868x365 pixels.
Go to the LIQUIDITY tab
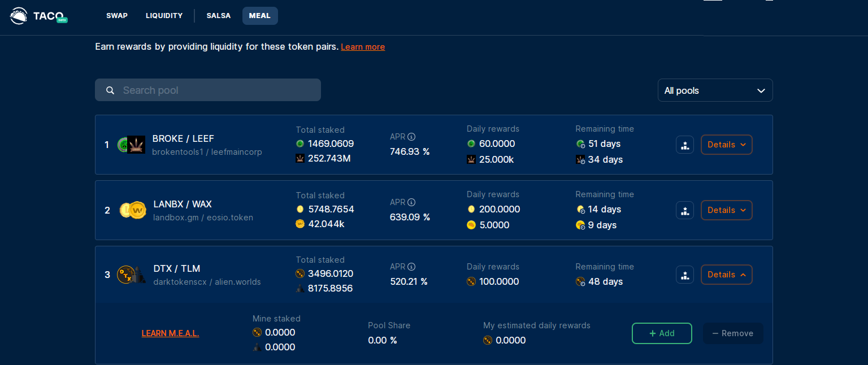(164, 16)
